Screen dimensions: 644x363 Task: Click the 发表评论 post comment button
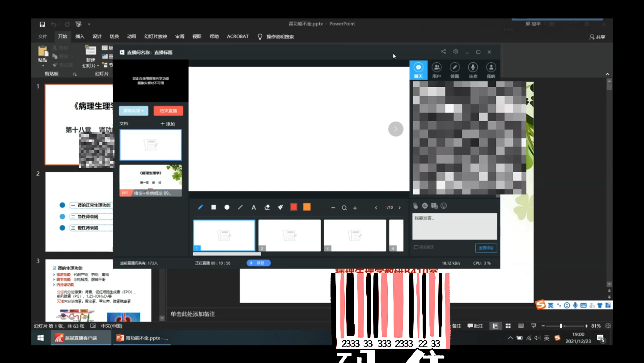coord(486,248)
